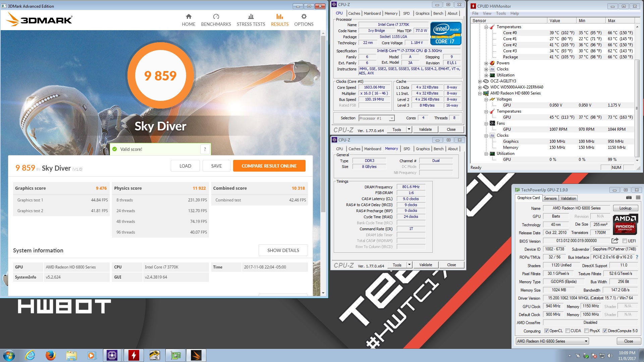Launch Firefox from the taskbar
Screen dimensions: 644x362
pos(51,355)
